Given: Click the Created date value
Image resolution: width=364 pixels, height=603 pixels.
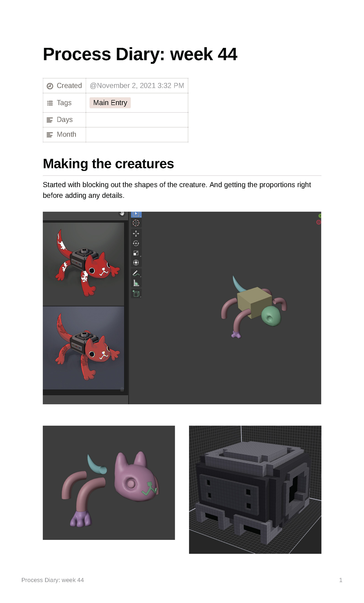Looking at the screenshot, I should [137, 86].
